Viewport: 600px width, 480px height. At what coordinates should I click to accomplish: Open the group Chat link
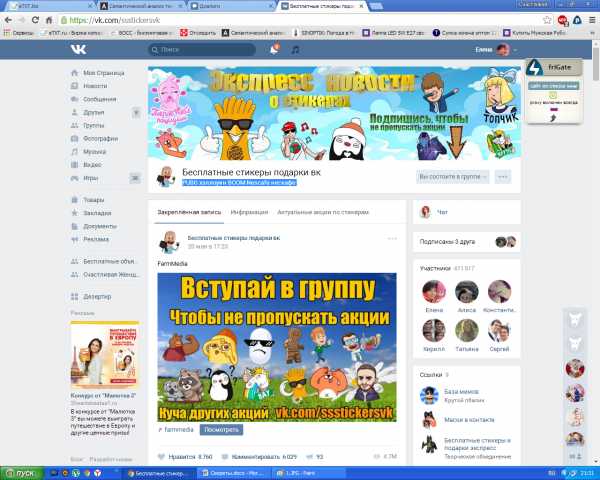(x=442, y=212)
